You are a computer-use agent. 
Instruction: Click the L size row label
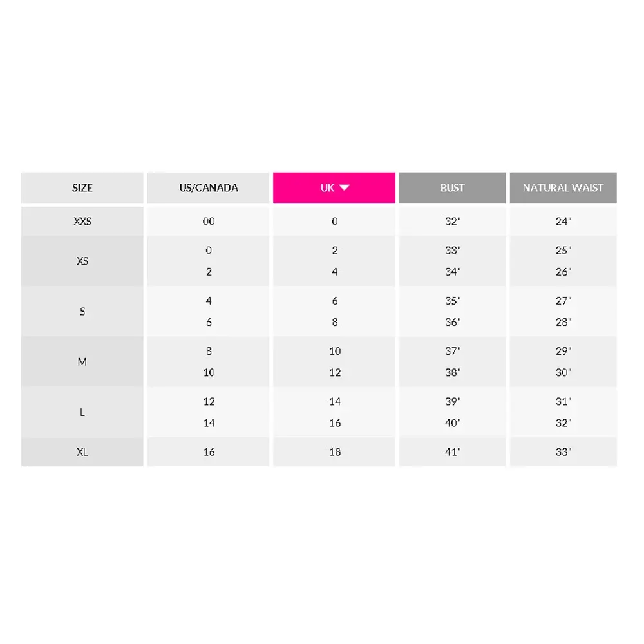(x=82, y=412)
